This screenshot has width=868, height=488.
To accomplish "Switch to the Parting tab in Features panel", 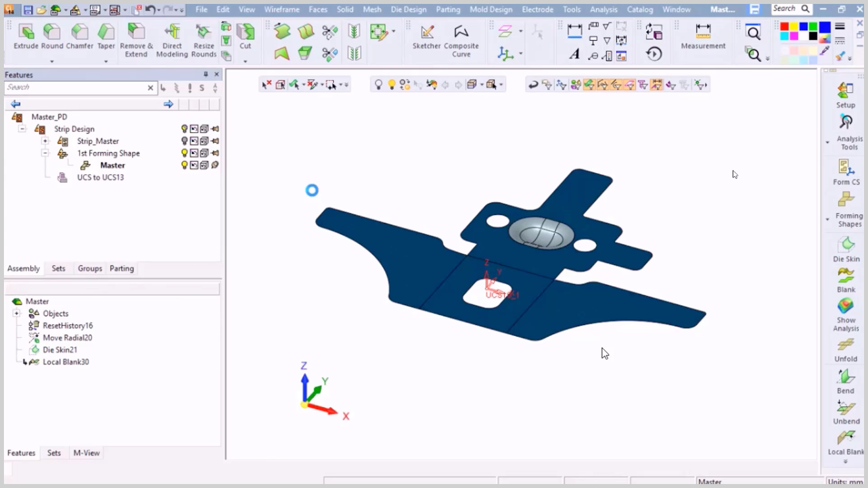I will [122, 268].
